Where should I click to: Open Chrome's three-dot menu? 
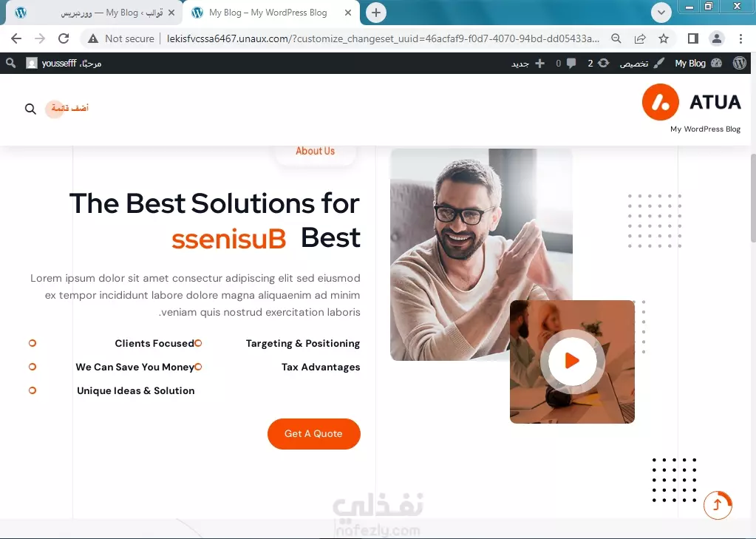tap(740, 38)
